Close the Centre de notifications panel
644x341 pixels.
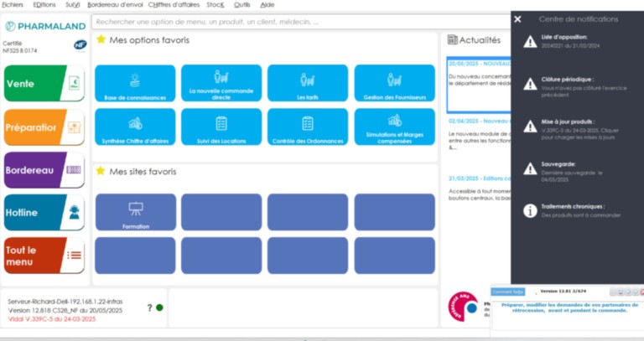tap(517, 18)
